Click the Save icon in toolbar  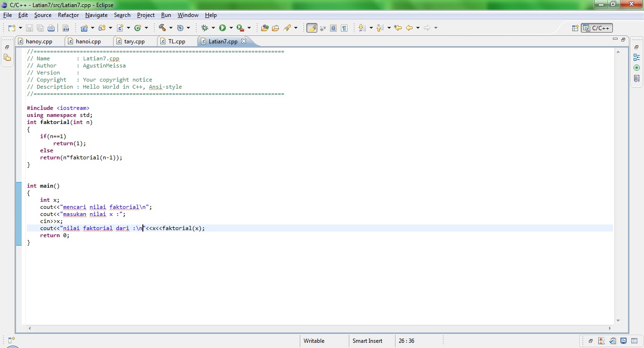tap(29, 28)
